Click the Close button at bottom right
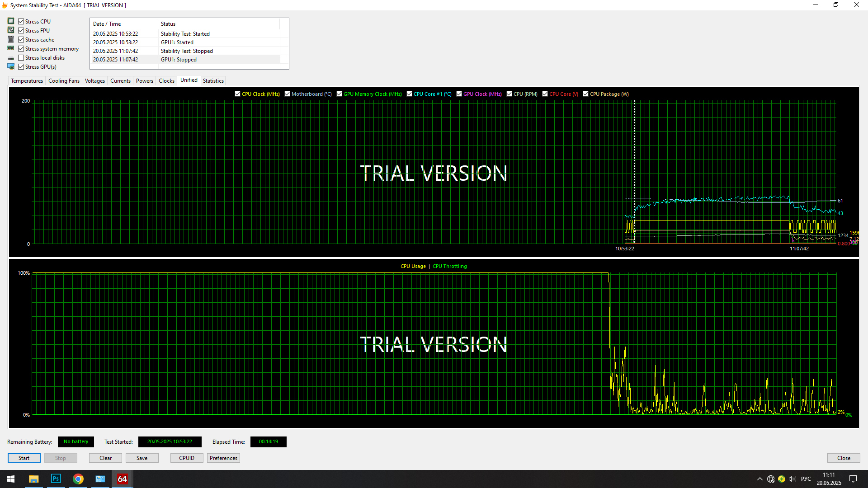The image size is (868, 488). coord(844,458)
